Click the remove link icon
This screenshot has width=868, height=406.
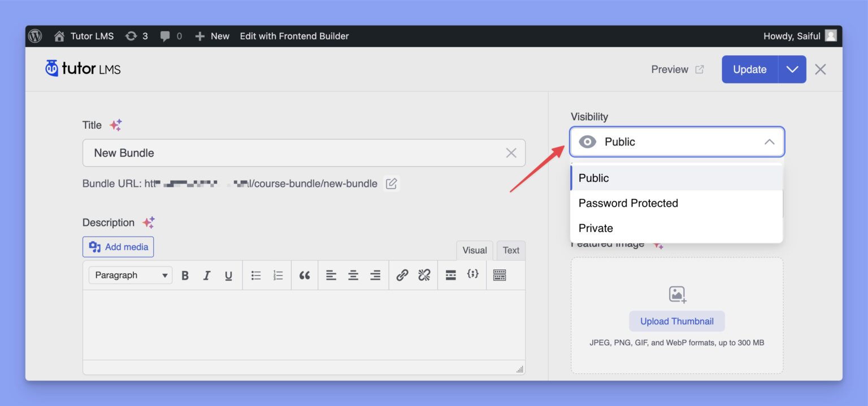pyautogui.click(x=424, y=276)
